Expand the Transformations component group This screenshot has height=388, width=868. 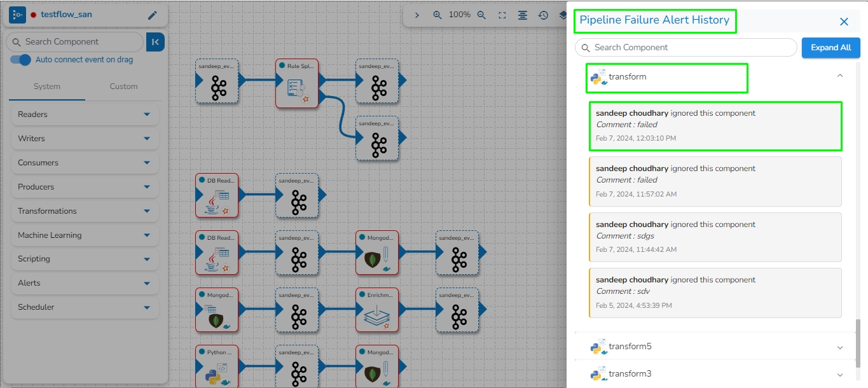pos(85,211)
